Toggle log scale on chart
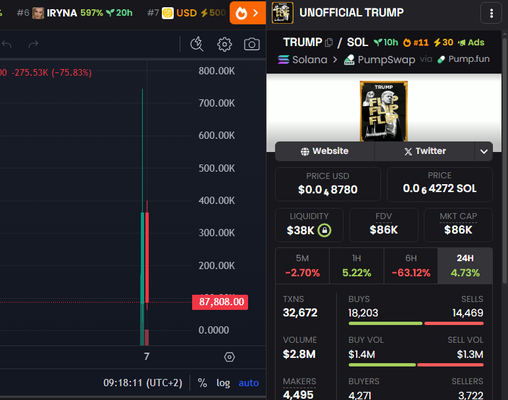The width and height of the screenshot is (508, 400). pos(223,383)
